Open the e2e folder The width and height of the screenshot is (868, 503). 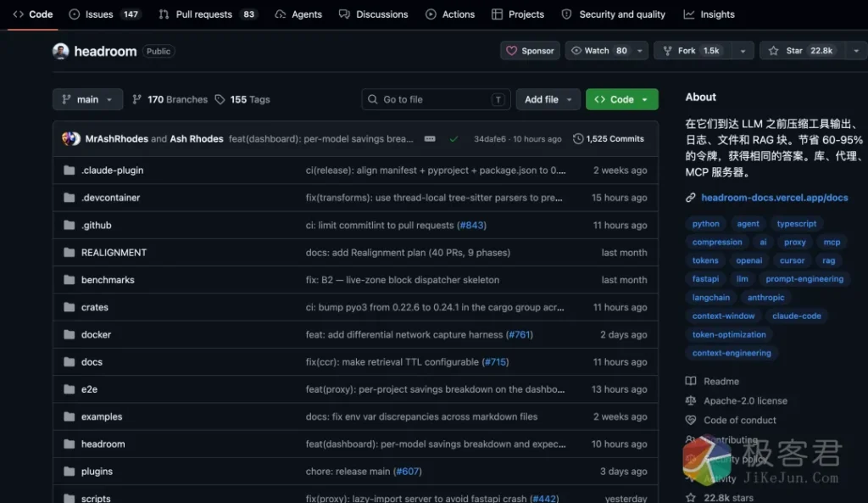89,388
